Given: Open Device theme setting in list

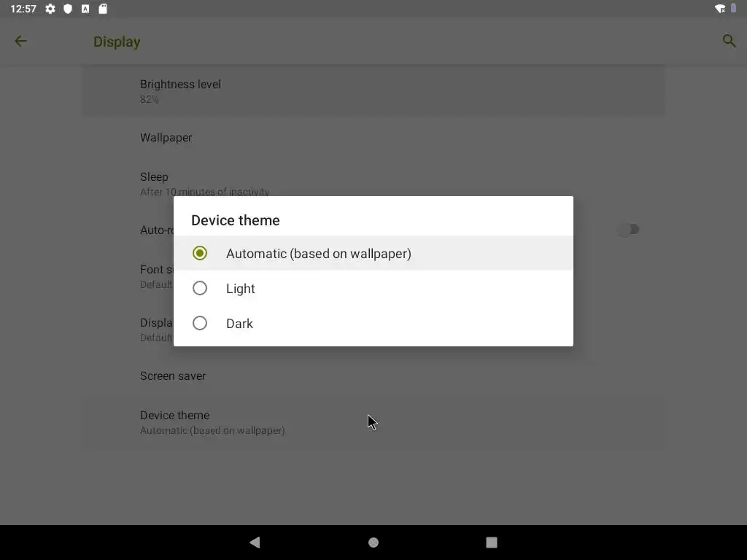Looking at the screenshot, I should 373,422.
